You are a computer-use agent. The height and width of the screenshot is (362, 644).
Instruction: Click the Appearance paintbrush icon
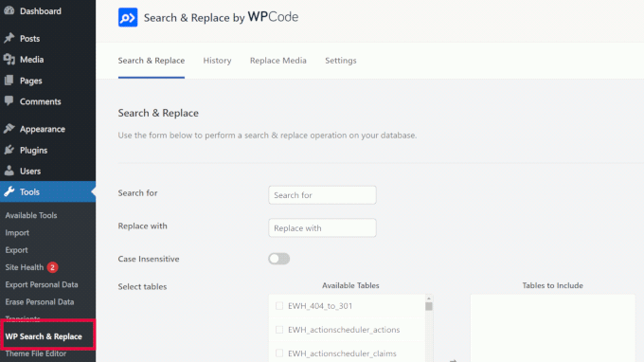(x=9, y=129)
